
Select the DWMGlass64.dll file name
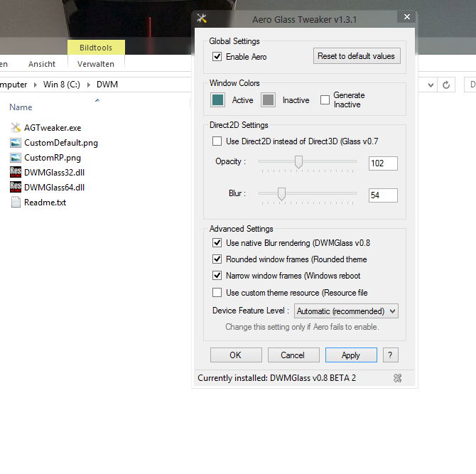pos(54,188)
